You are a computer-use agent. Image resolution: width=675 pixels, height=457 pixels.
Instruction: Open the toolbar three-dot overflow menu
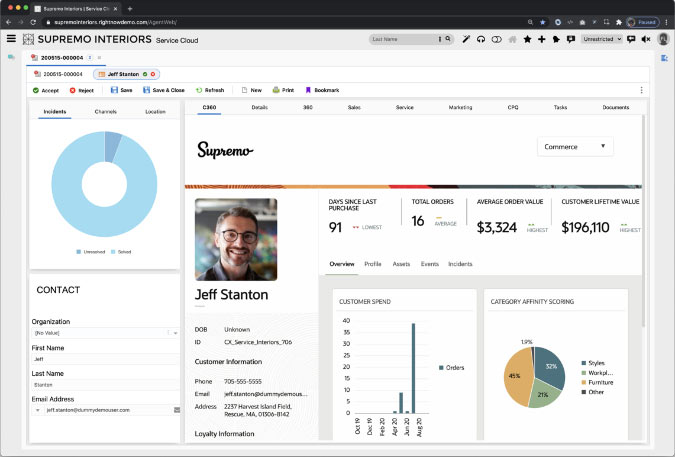click(641, 90)
